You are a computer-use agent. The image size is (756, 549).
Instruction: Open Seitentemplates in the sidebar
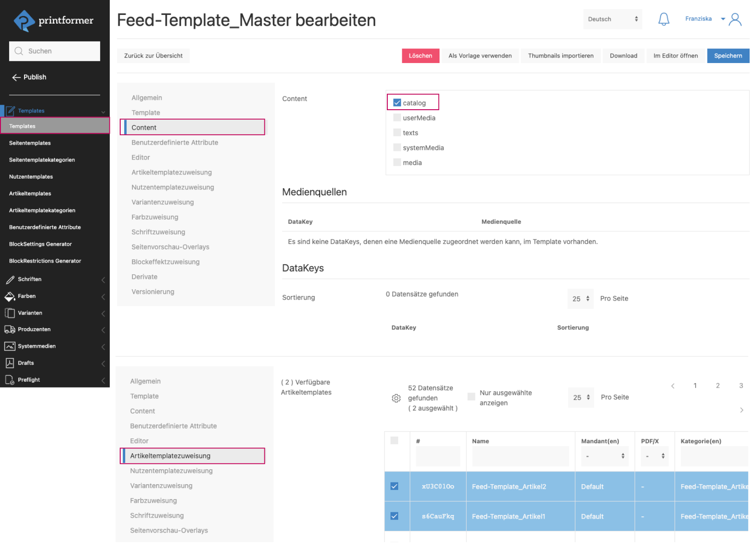pyautogui.click(x=30, y=143)
